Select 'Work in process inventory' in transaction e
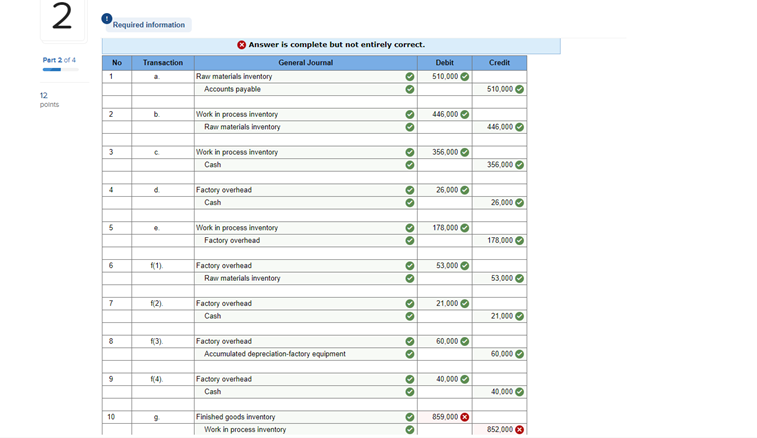Image resolution: width=757 pixels, height=438 pixels. click(306, 228)
